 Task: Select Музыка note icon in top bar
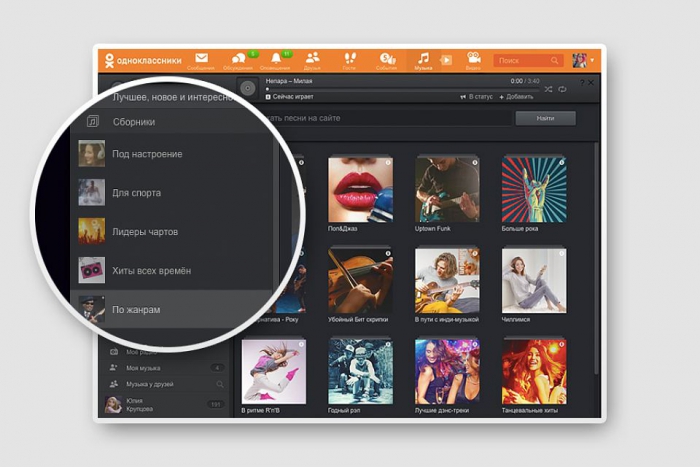[x=423, y=58]
